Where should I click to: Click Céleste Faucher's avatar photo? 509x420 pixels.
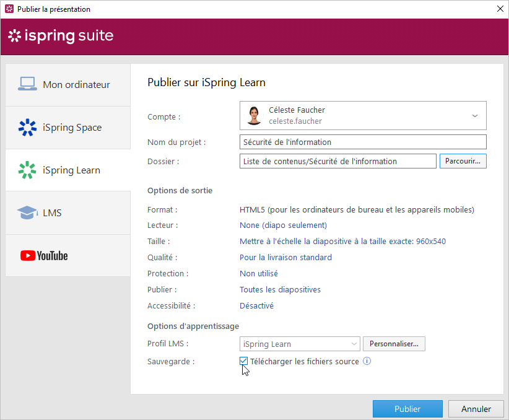point(254,116)
